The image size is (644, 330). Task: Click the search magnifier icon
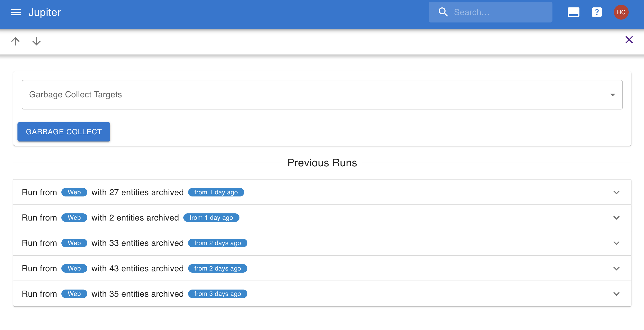(443, 12)
